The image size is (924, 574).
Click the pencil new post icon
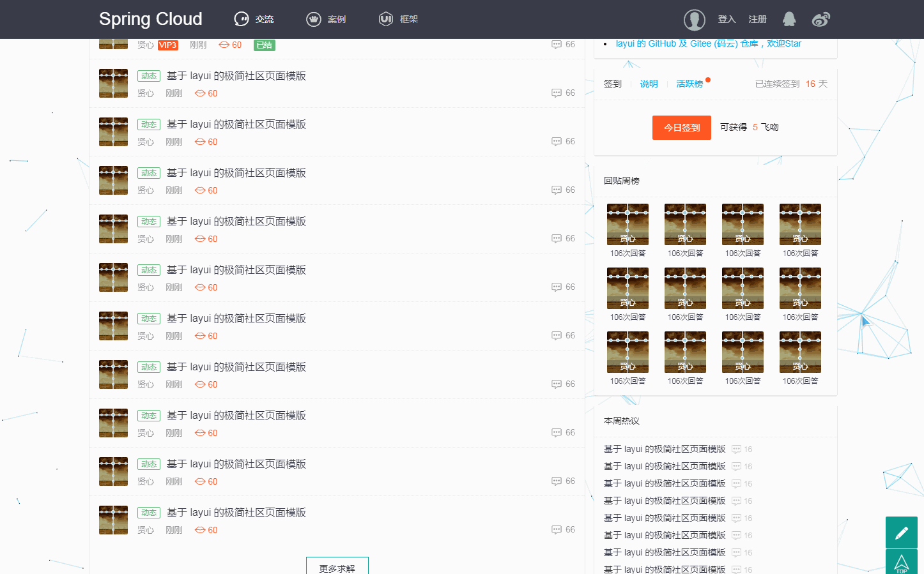coord(902,532)
